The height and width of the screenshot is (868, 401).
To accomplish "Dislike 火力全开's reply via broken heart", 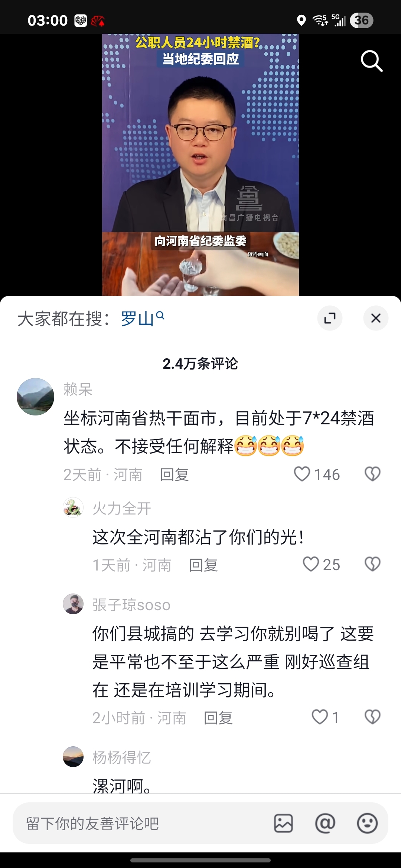I will click(372, 564).
